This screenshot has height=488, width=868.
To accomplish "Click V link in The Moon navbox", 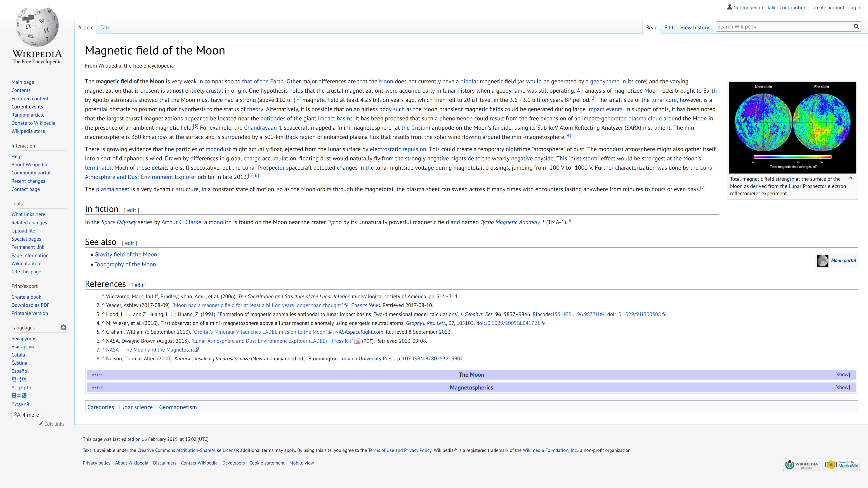I will [93, 375].
